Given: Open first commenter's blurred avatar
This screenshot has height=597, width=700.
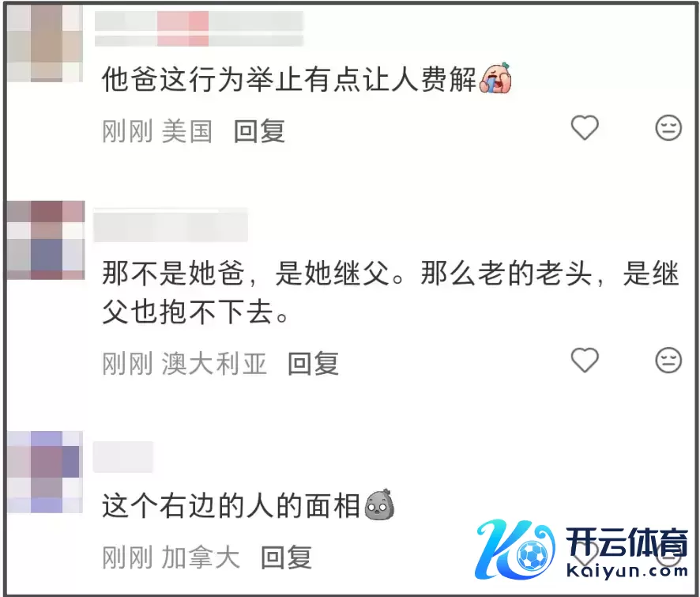Looking at the screenshot, I should (45, 43).
